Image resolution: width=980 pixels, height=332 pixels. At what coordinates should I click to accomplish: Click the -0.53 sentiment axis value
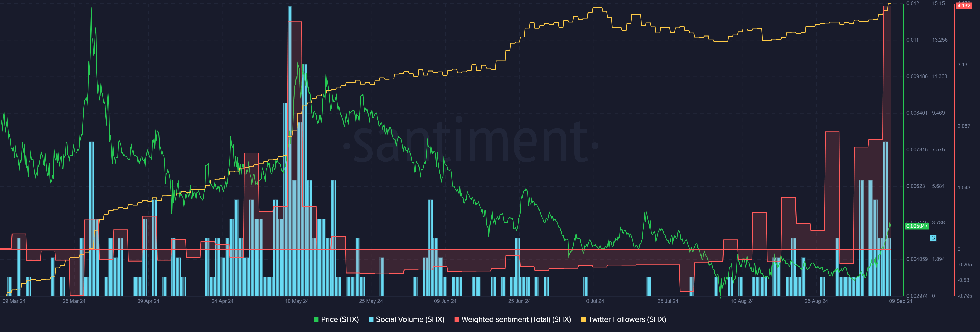[963, 280]
